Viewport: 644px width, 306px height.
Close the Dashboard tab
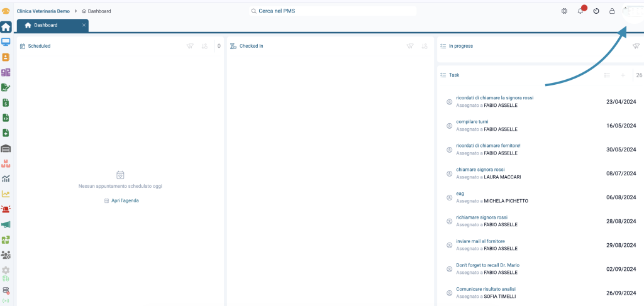(x=84, y=25)
